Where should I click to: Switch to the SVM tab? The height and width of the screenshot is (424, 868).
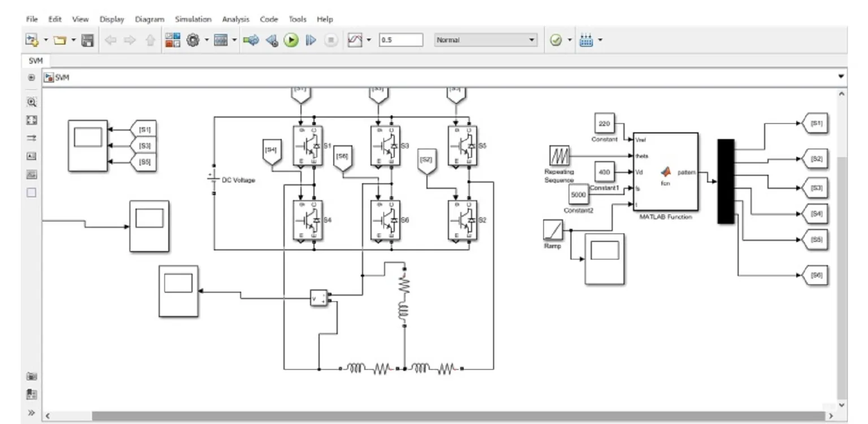(x=36, y=60)
